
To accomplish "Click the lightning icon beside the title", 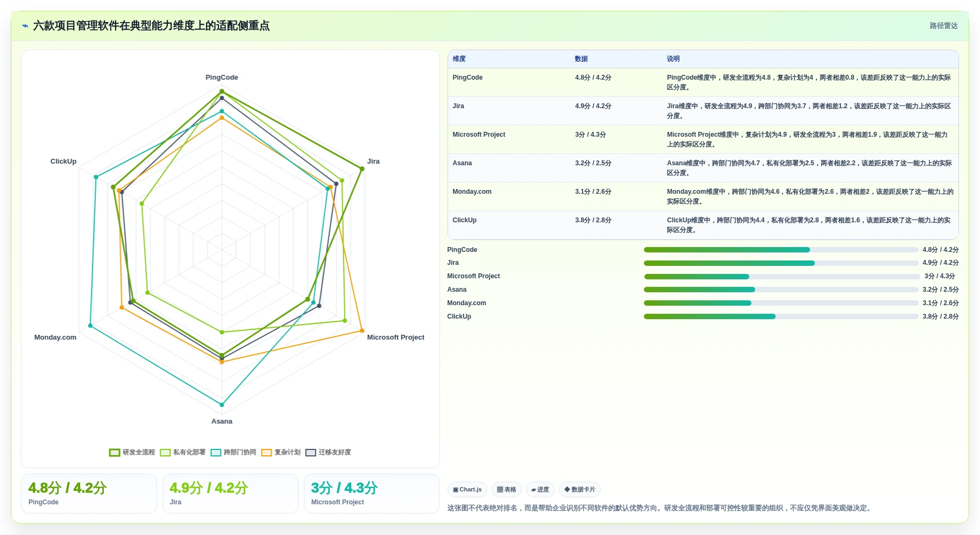I will (x=25, y=26).
